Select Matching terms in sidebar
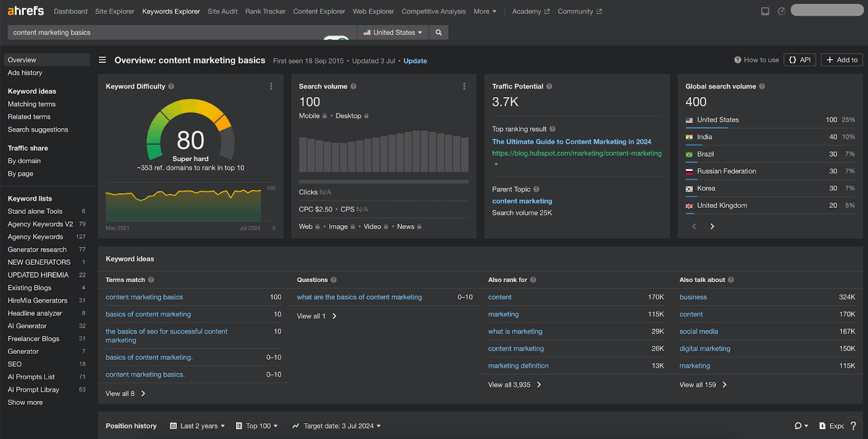Screen dimensions: 868x439 [31, 104]
